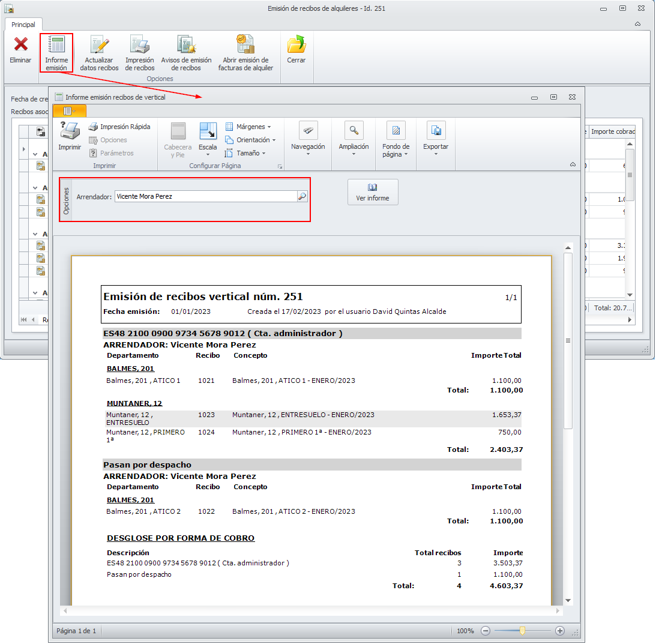Image resolution: width=656 pixels, height=644 pixels.
Task: Click the Arrendador search magnifier icon
Action: tap(302, 196)
